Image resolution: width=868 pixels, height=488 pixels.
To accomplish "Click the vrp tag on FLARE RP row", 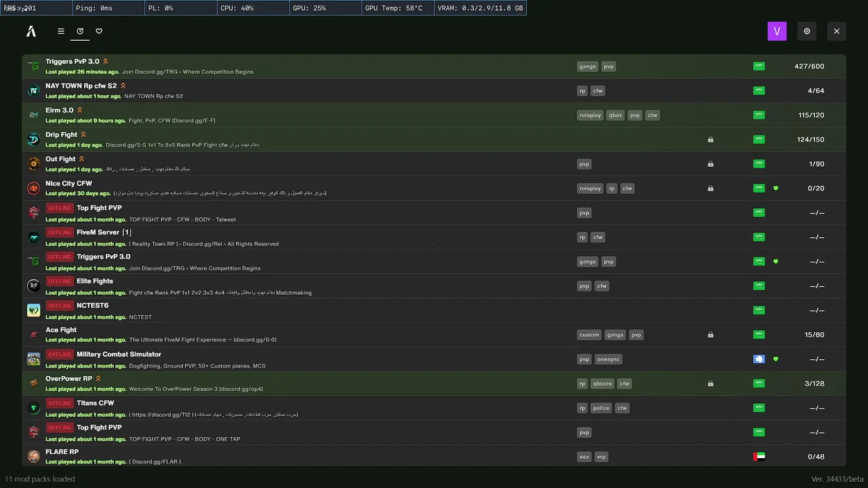I will coord(601,457).
